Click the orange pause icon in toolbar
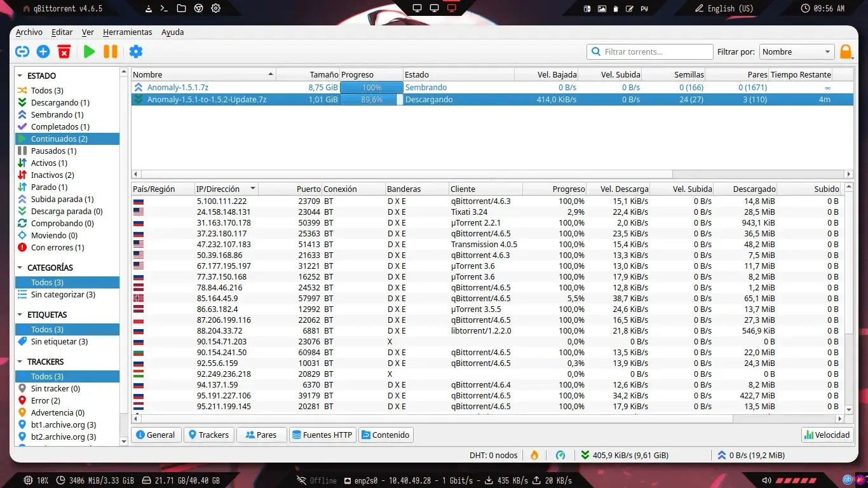This screenshot has height=488, width=868. pyautogui.click(x=111, y=52)
